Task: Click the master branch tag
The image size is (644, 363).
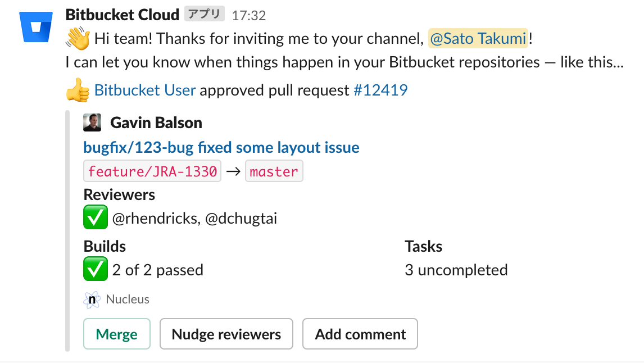Action: pos(274,171)
